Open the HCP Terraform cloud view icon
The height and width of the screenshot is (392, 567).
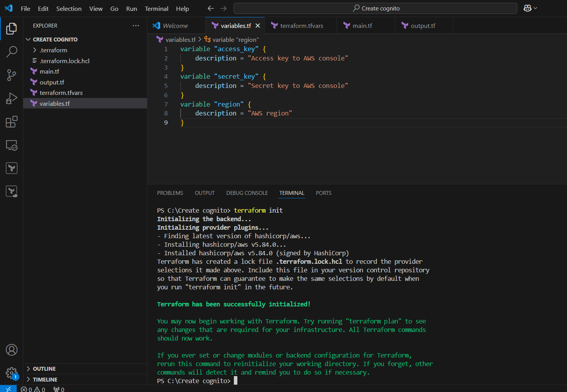pos(12,191)
